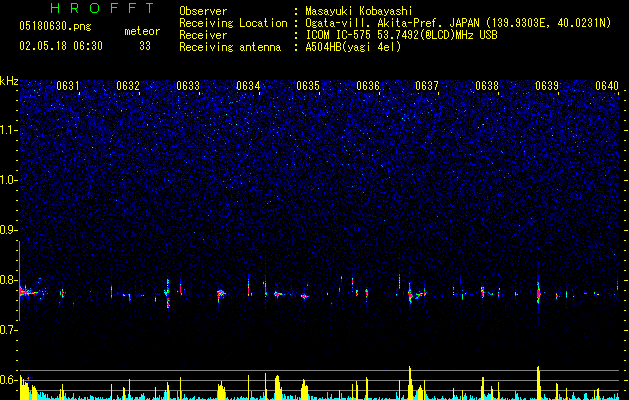Click the 0640 time marker
629x400 pixels.
607,86
